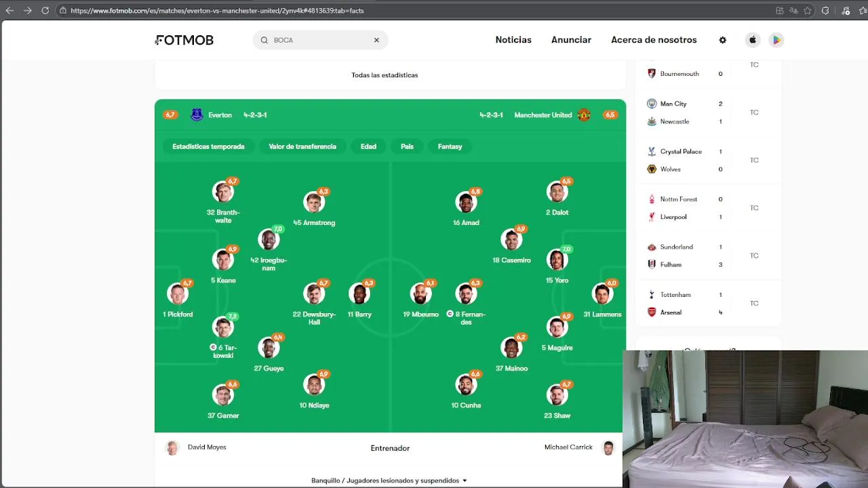Open player 42 Iroegbunam
The width and height of the screenshot is (868, 488).
point(269,249)
